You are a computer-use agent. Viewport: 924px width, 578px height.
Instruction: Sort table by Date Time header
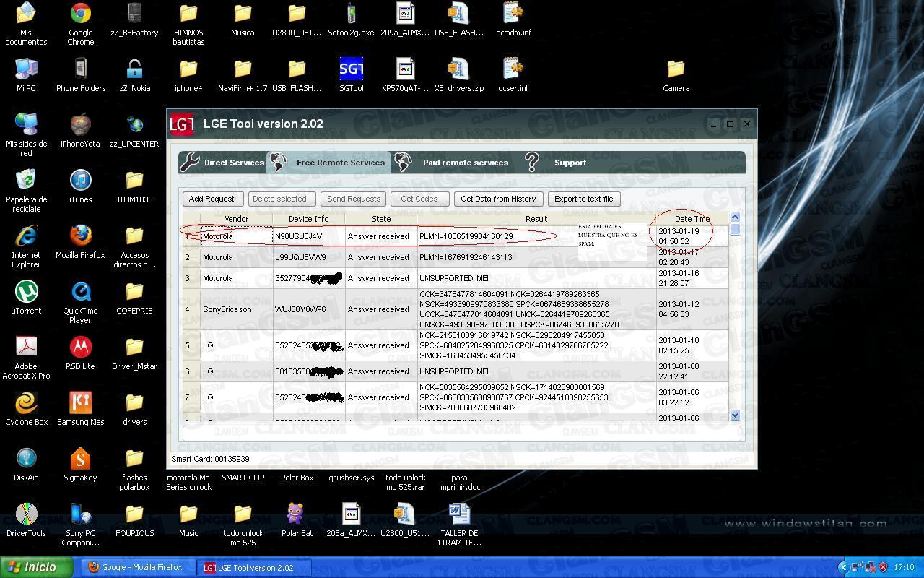(x=692, y=219)
